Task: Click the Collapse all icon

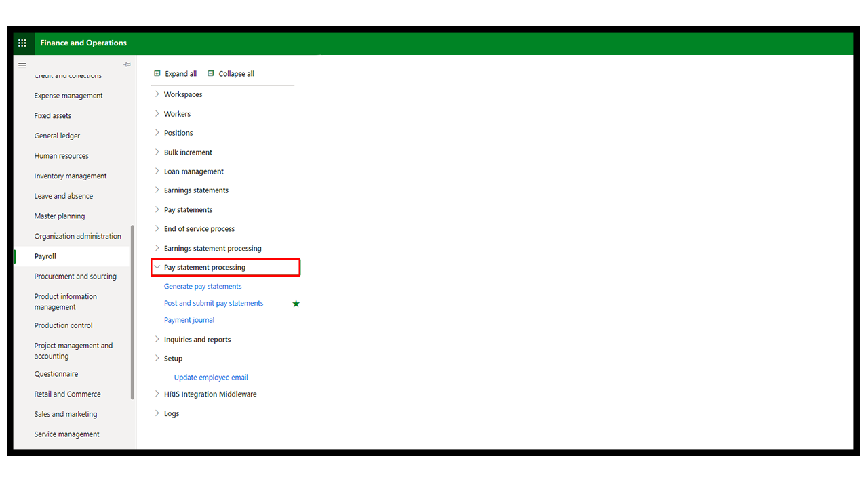Action: coord(211,73)
